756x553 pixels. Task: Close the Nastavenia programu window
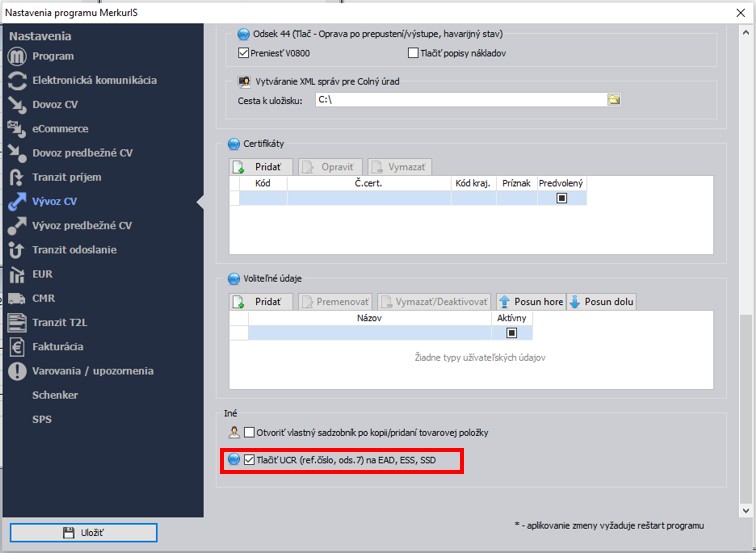coord(741,13)
